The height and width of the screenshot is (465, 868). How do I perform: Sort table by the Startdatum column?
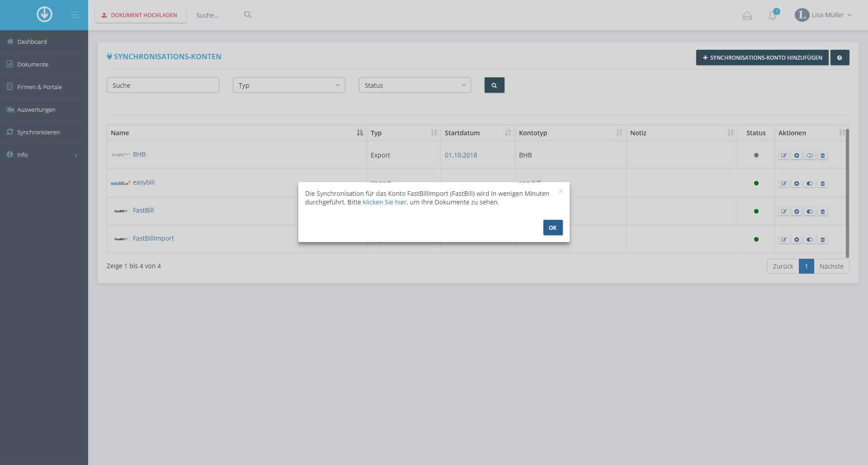pos(478,133)
